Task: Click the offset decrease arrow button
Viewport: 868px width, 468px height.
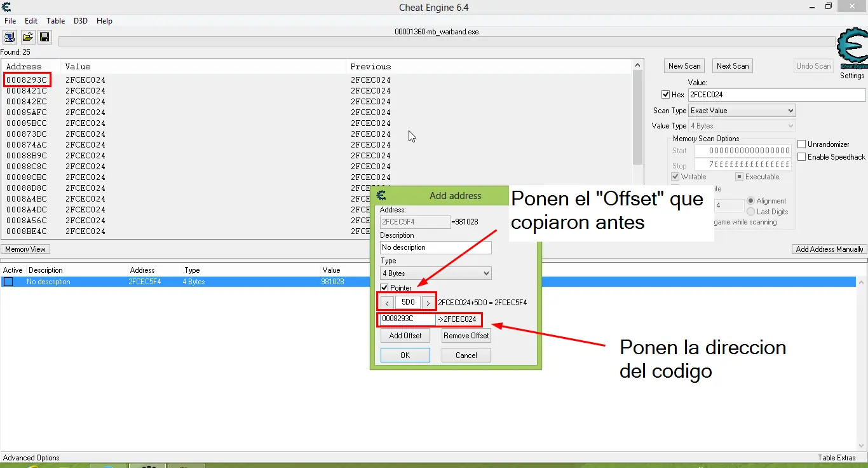Action: click(387, 303)
